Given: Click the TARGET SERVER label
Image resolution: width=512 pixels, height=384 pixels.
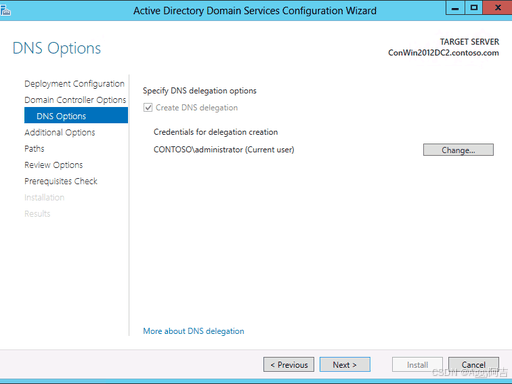Looking at the screenshot, I should [469, 42].
